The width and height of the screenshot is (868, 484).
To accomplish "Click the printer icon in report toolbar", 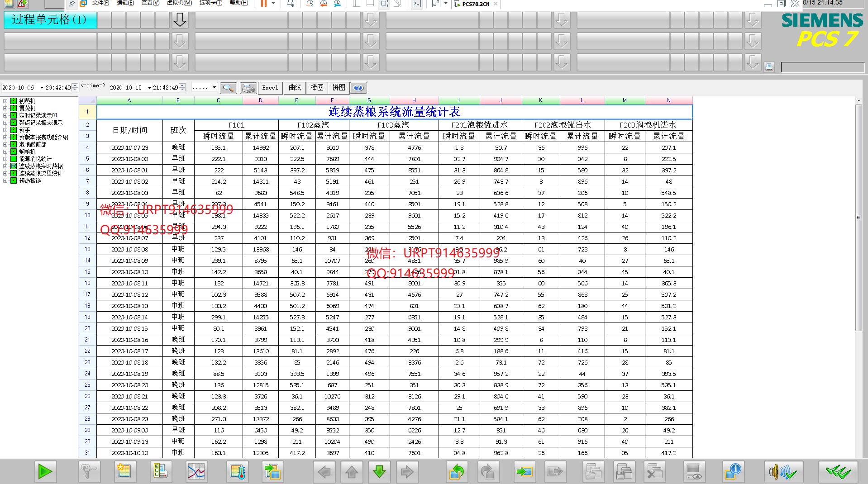I will tap(248, 88).
